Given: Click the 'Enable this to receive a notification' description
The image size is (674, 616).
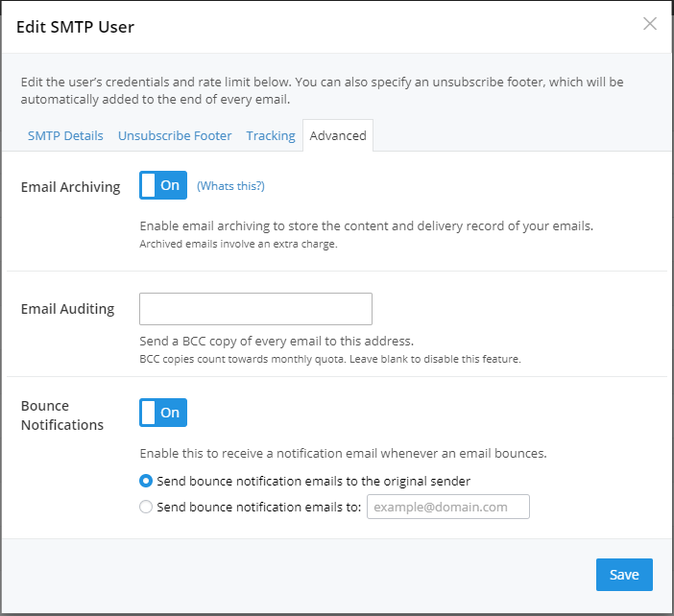Looking at the screenshot, I should pyautogui.click(x=343, y=453).
